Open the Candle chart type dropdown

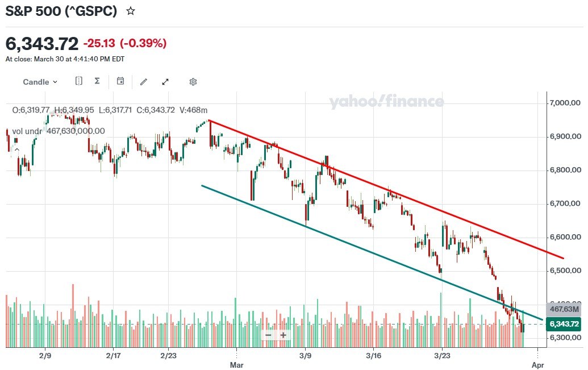(40, 82)
